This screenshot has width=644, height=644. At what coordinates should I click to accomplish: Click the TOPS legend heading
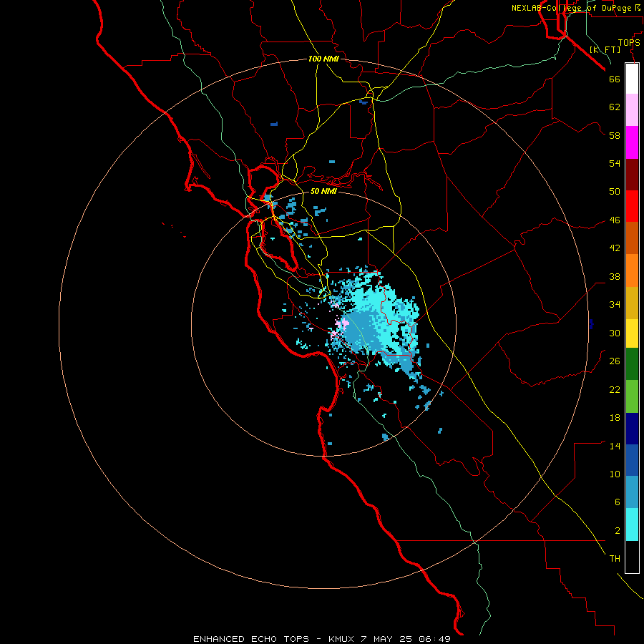629,43
